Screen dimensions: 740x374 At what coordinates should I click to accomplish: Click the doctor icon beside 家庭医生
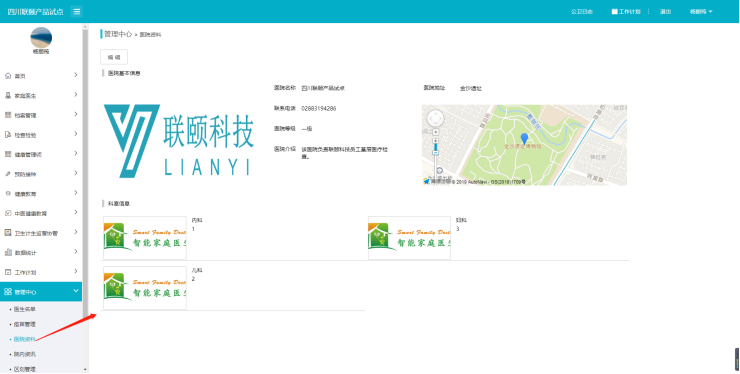pyautogui.click(x=8, y=95)
